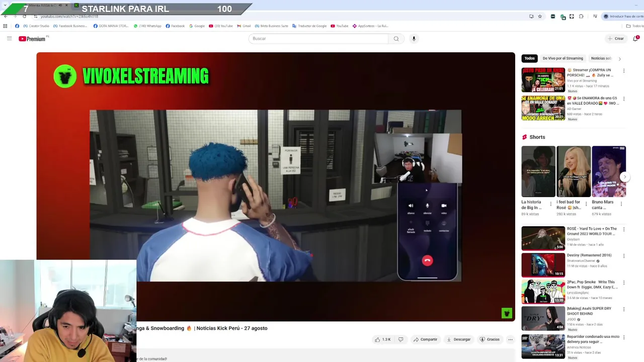644x362 pixels.
Task: Click the magnifier search button
Action: point(396,39)
